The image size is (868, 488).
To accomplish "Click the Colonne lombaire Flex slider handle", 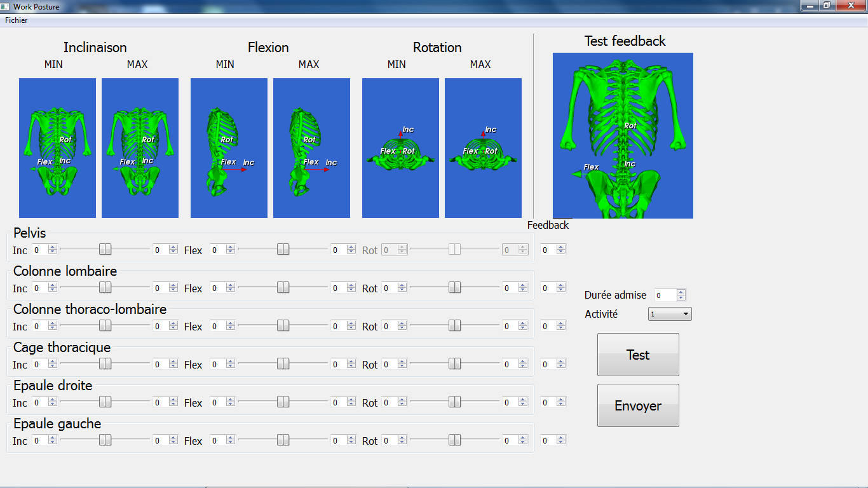I will (283, 288).
